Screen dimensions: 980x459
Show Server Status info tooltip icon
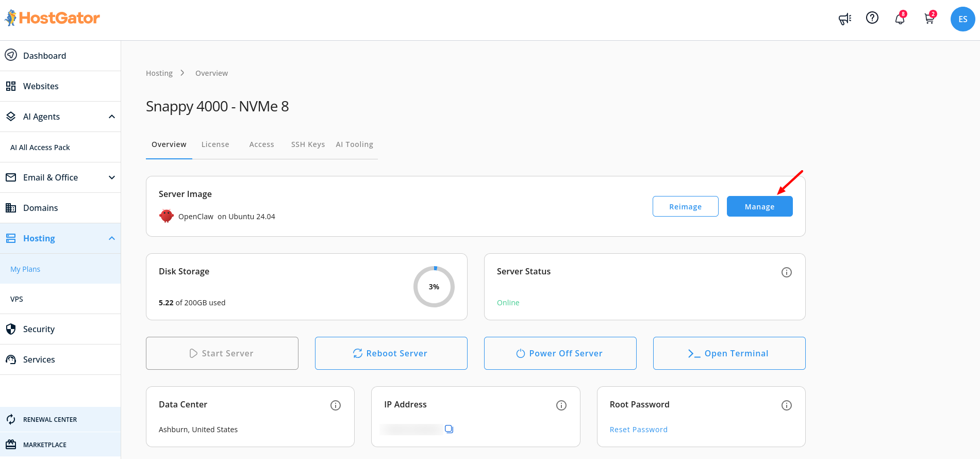point(787,272)
